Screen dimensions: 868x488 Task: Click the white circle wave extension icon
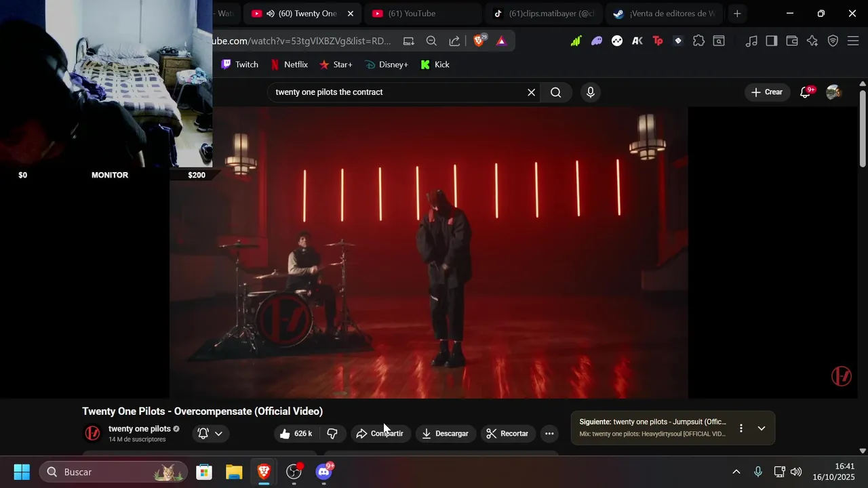617,41
